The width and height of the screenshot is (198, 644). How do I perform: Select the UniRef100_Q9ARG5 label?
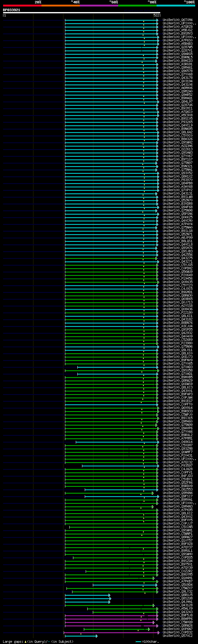[178, 54]
